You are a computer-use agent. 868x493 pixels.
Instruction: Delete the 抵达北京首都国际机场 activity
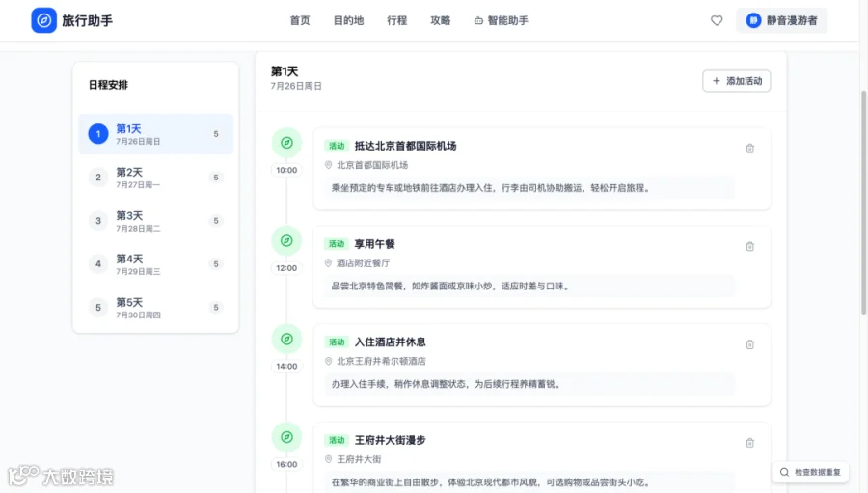[x=749, y=149]
